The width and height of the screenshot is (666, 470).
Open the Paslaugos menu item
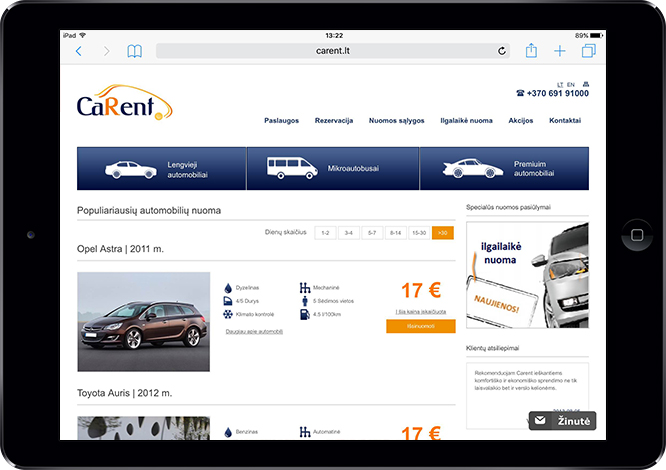[x=281, y=121]
